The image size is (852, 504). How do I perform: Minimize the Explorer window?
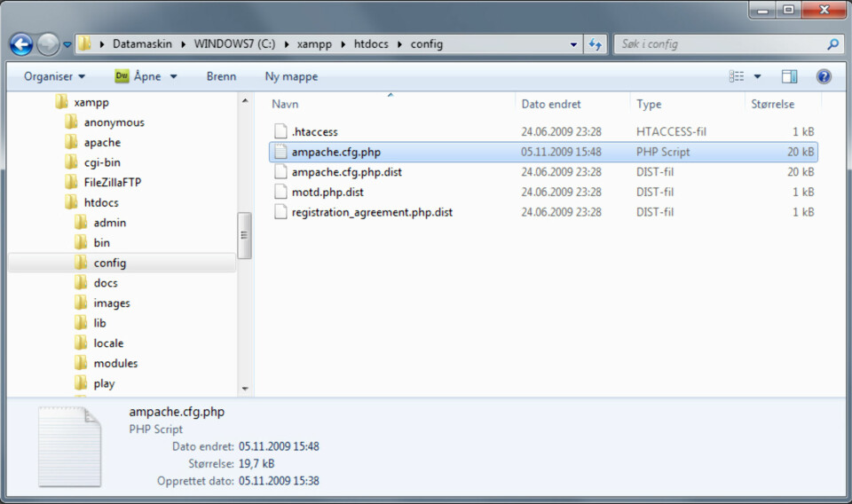point(763,10)
